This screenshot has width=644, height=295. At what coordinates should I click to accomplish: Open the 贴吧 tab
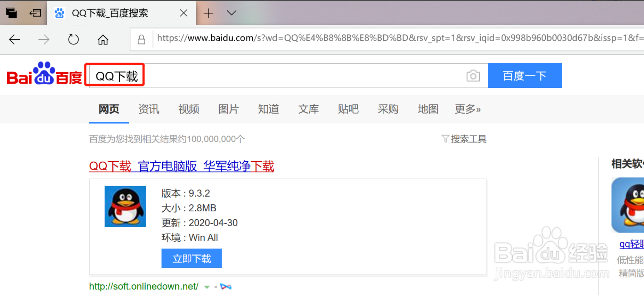[x=348, y=109]
